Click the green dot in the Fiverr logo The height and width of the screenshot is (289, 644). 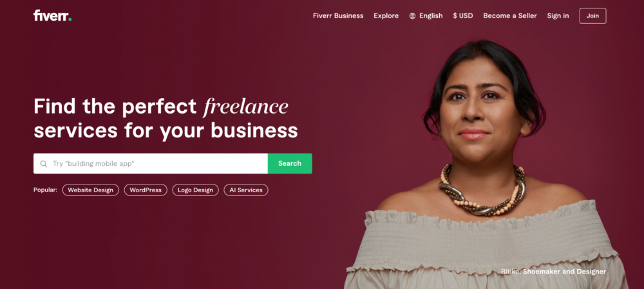point(70,19)
